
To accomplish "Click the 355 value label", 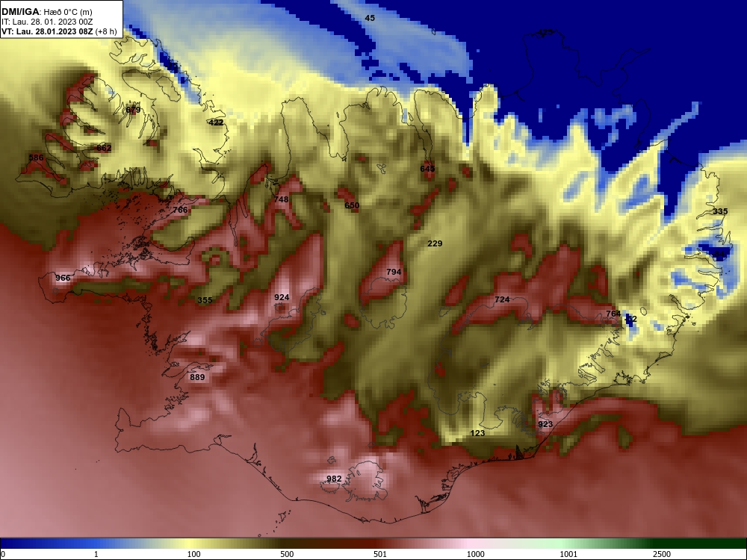I will click(205, 300).
